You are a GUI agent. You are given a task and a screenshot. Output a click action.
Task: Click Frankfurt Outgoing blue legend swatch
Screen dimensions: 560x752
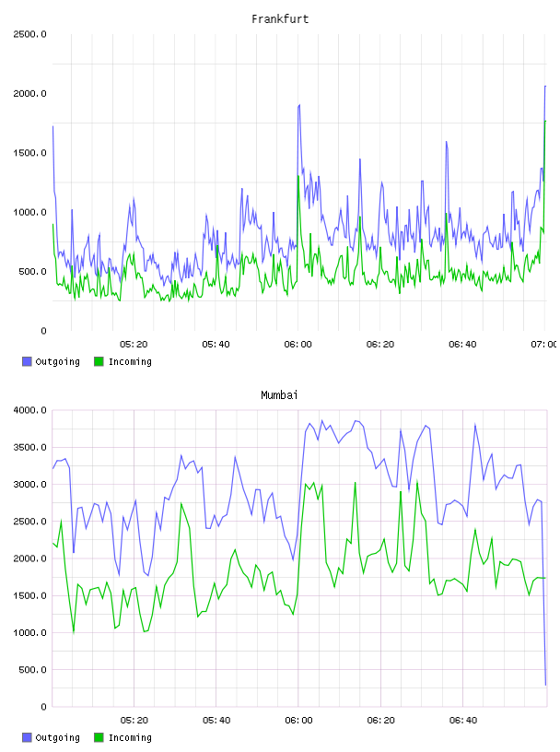click(x=27, y=361)
